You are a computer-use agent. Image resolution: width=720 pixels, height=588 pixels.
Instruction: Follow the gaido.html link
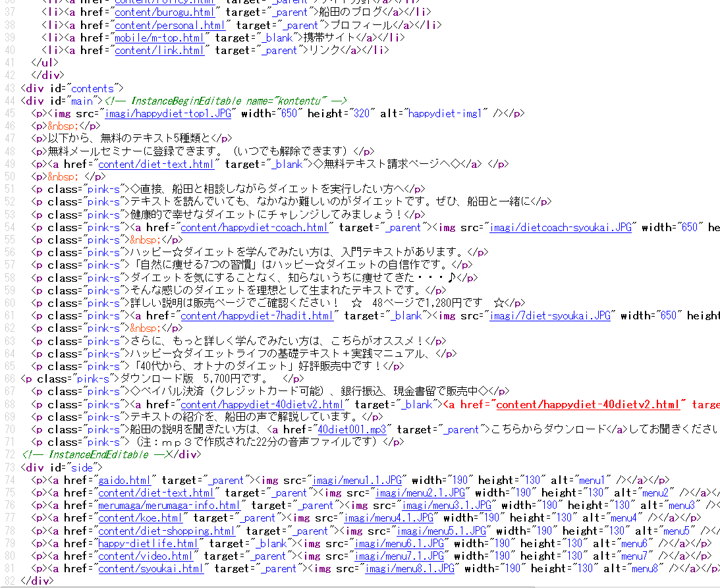coord(125,480)
